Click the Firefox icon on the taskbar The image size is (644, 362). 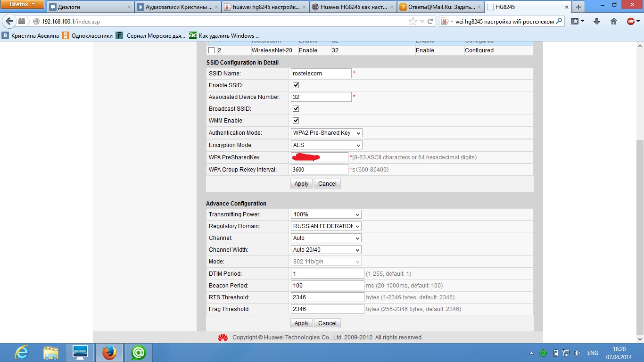pos(109,353)
